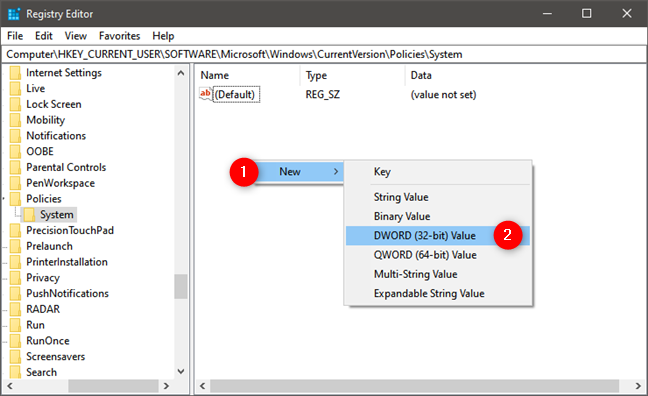Click the System subkey folder icon
Screen dimensions: 648x396
(x=29, y=215)
